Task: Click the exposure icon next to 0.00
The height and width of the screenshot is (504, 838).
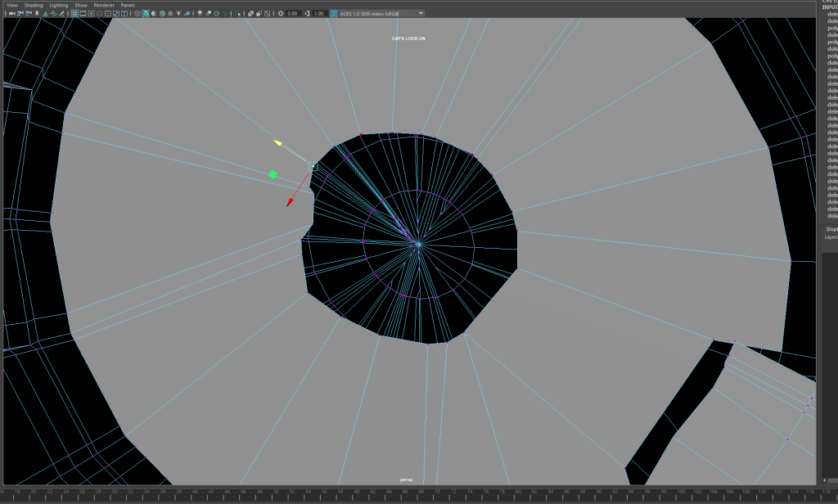Action: tap(280, 14)
